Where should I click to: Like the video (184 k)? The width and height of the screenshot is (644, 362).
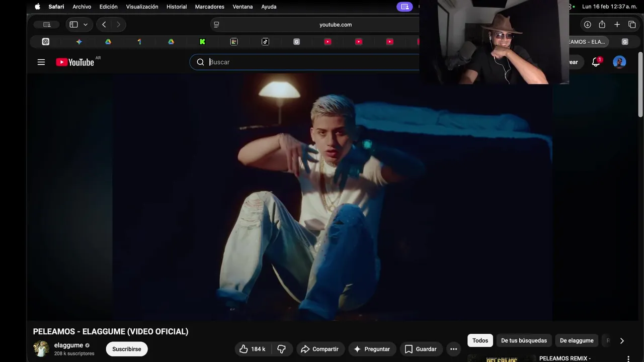tap(253, 349)
